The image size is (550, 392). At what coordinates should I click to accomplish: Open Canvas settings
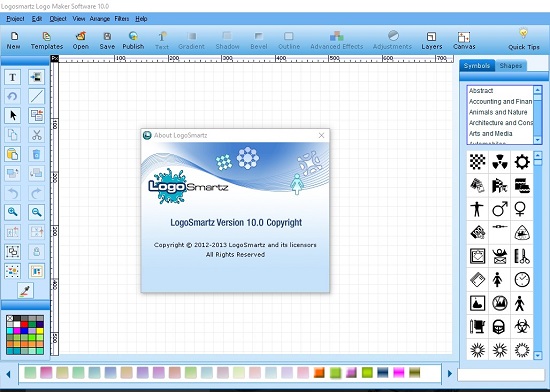(x=464, y=40)
